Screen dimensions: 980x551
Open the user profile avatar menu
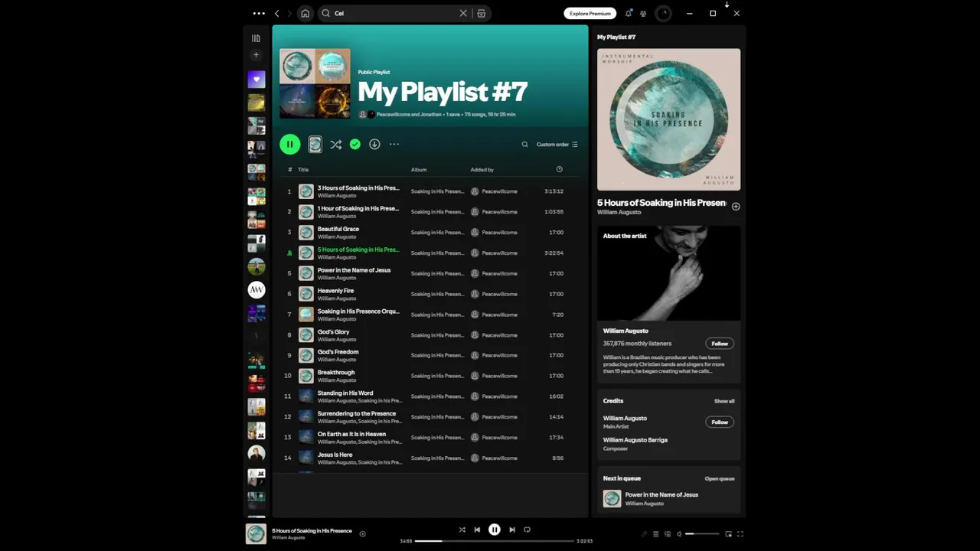663,13
